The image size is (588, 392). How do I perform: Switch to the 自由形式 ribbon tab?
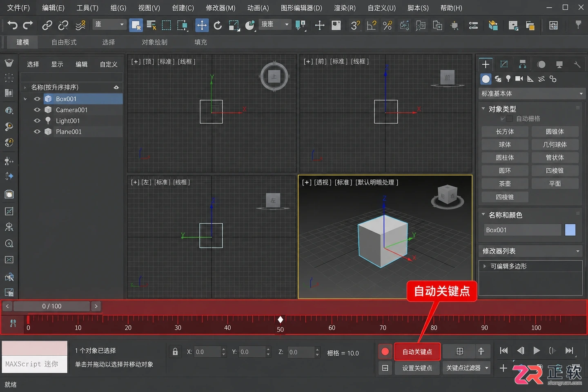[64, 42]
